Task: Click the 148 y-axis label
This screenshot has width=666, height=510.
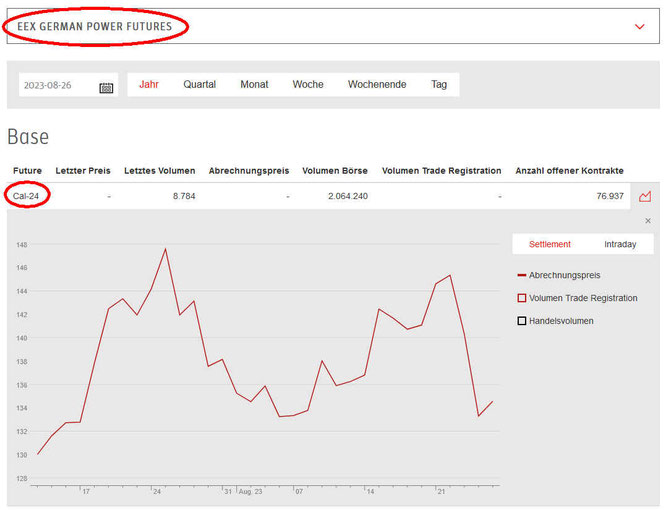Action: pos(22,245)
